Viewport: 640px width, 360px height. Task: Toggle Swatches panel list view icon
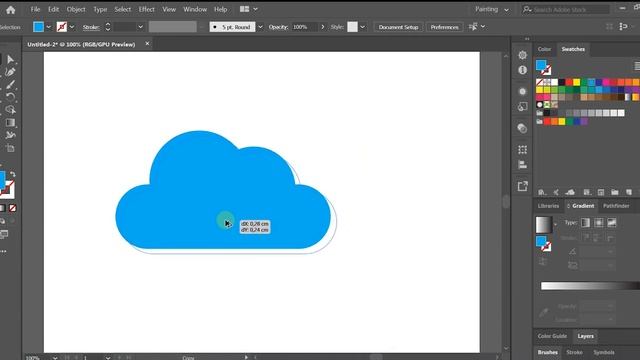[x=637, y=66]
